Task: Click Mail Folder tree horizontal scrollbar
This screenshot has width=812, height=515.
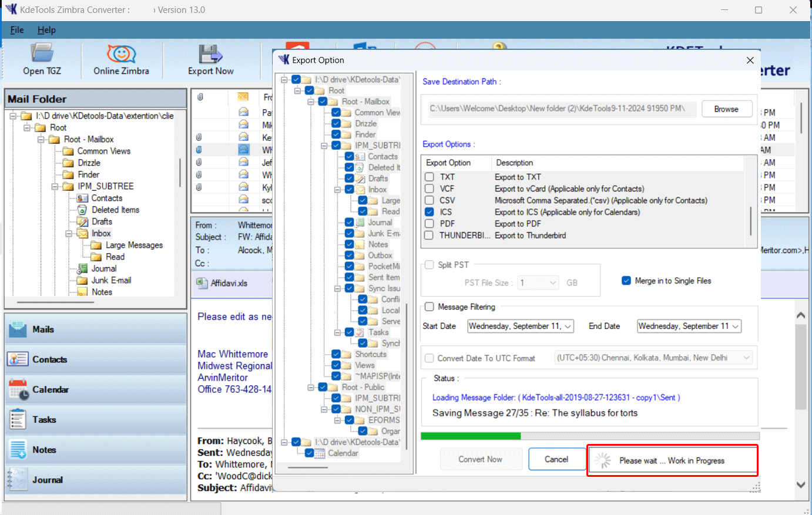Action: pyautogui.click(x=56, y=302)
